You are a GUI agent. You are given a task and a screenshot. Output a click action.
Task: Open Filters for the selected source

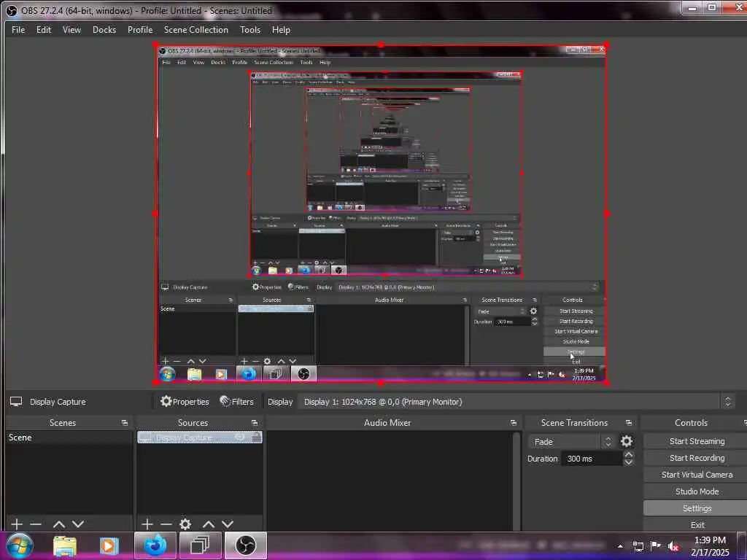[x=237, y=402]
